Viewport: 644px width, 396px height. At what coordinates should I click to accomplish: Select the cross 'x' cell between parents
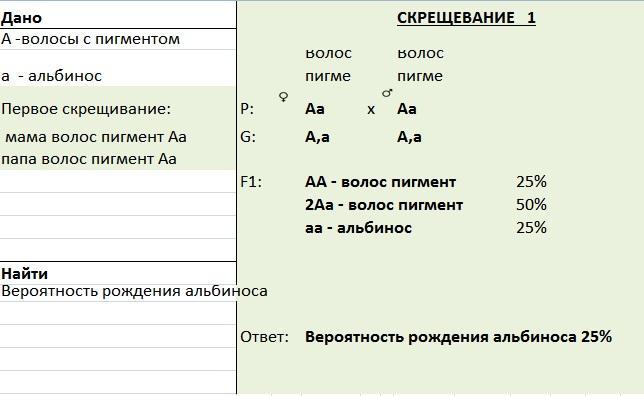point(371,110)
